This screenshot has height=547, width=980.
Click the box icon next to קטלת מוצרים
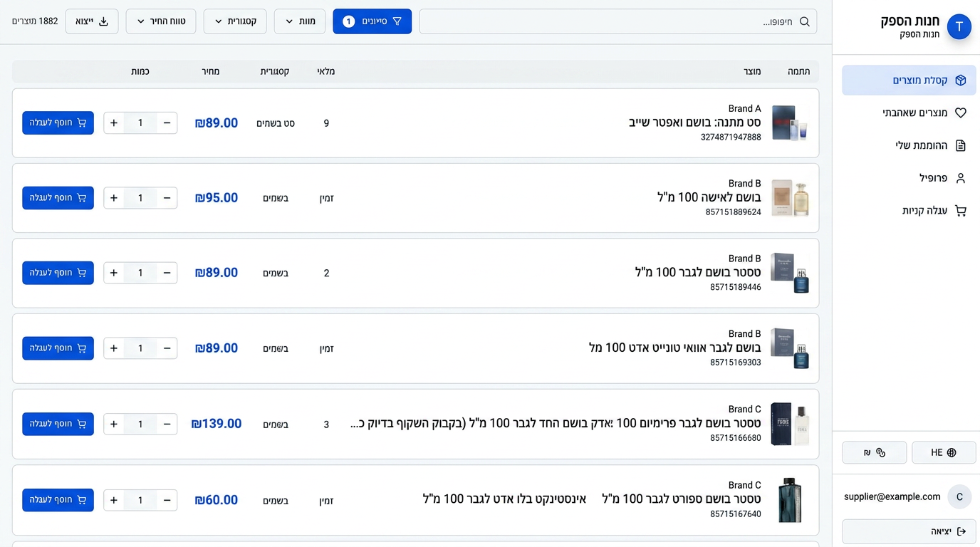[960, 80]
